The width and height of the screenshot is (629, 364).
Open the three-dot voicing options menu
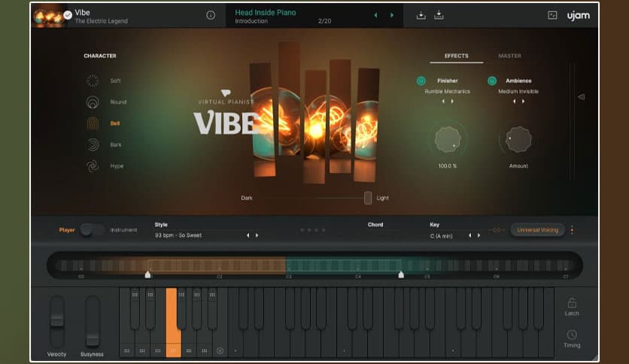pos(572,230)
